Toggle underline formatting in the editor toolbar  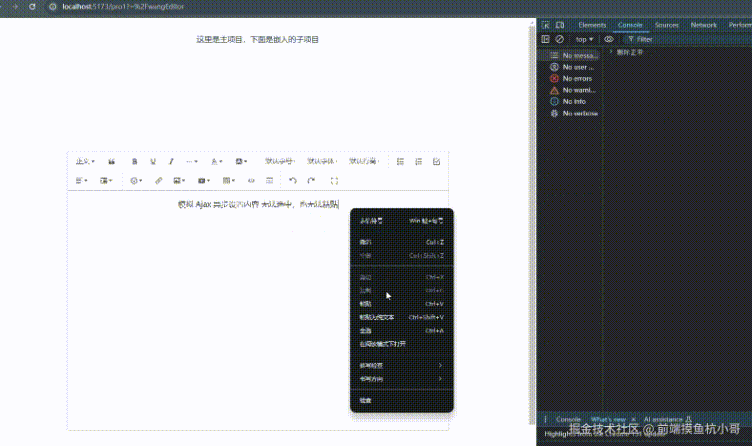(153, 162)
